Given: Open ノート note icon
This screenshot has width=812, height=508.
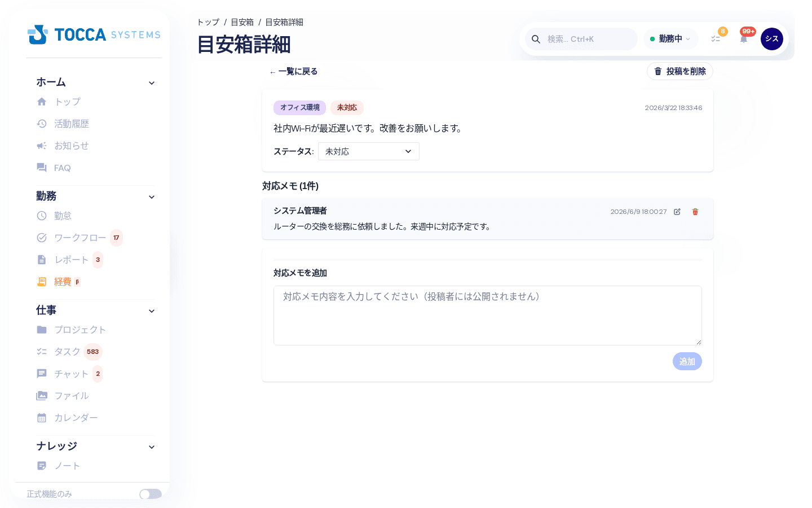Looking at the screenshot, I should 42,466.
